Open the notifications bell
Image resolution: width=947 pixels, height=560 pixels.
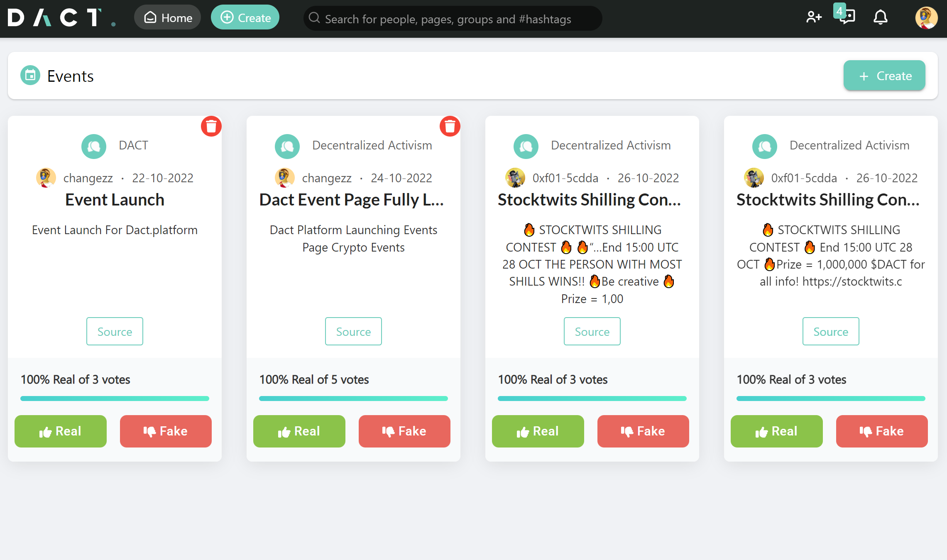tap(880, 17)
